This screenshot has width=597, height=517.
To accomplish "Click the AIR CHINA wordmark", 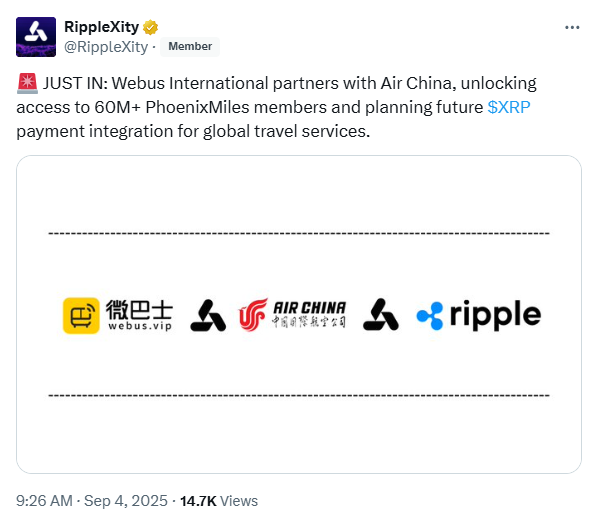I will point(310,308).
